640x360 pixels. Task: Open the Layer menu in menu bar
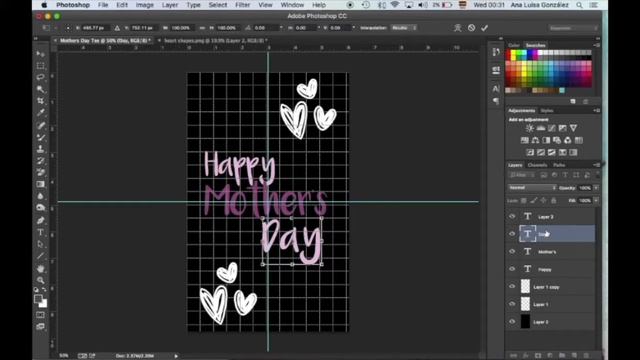pos(170,5)
